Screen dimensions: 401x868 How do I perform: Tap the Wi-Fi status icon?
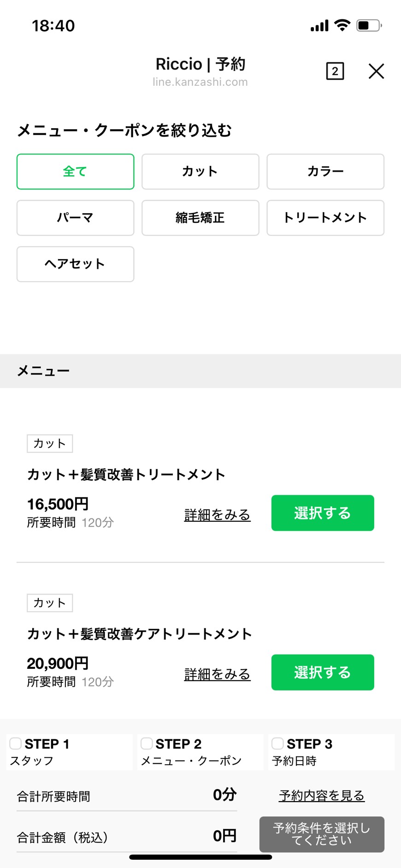(342, 25)
